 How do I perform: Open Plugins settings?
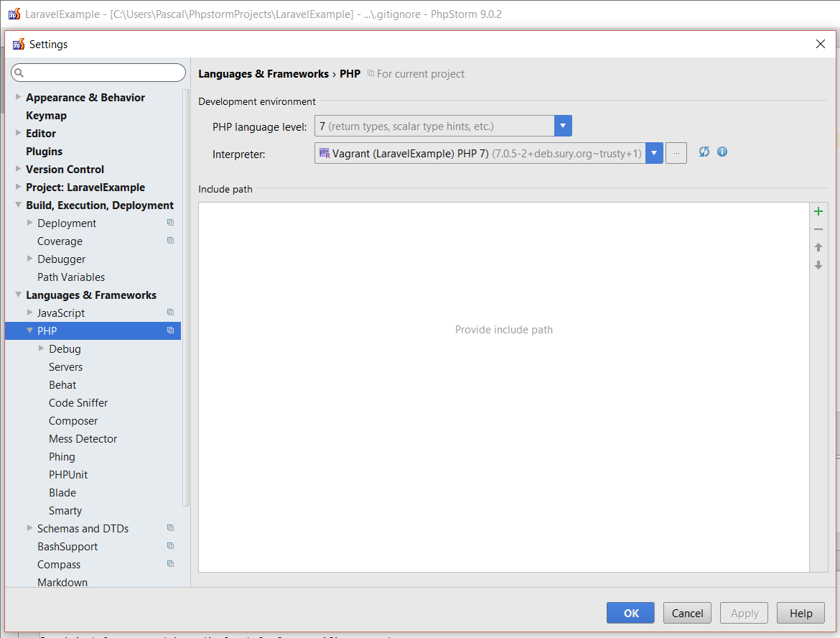[44, 151]
